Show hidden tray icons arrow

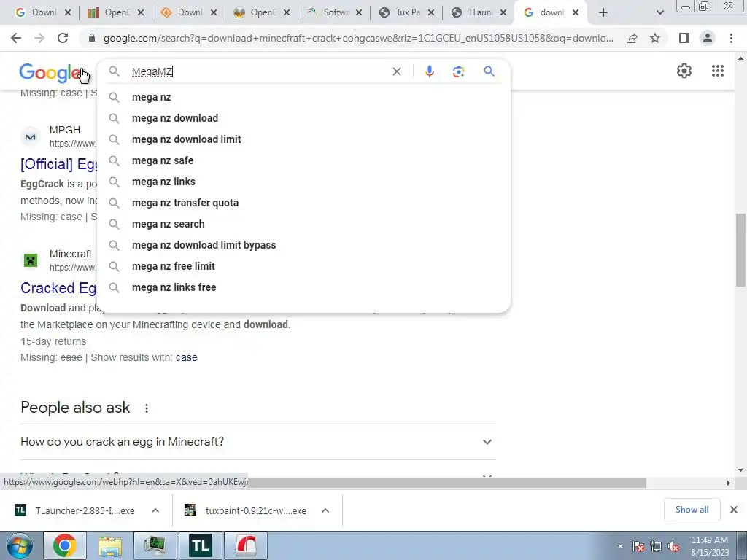click(x=620, y=546)
